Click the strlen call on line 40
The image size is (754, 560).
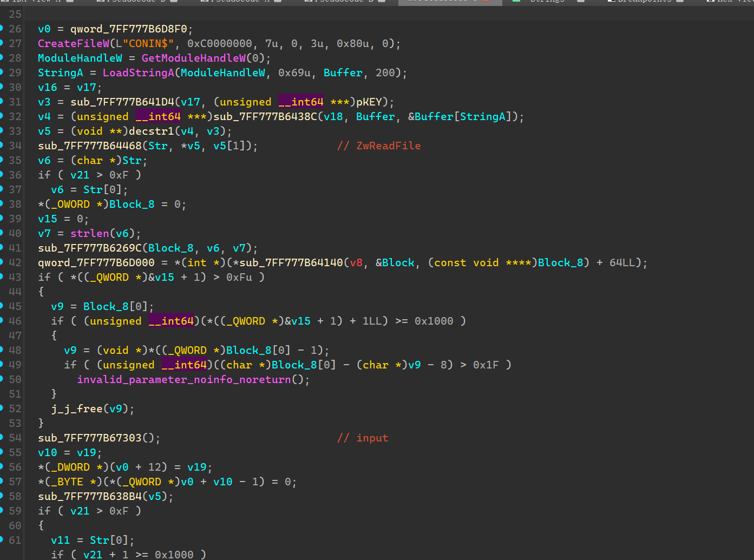89,234
